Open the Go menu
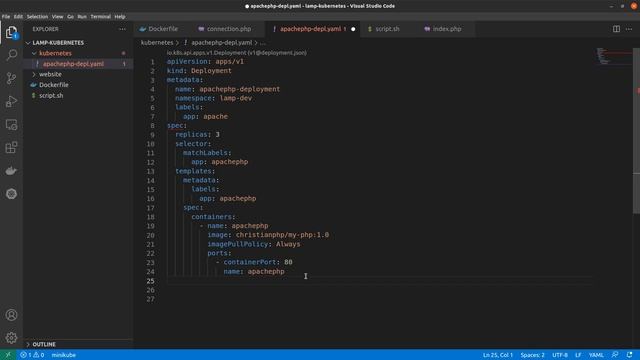The height and width of the screenshot is (360, 640). click(x=71, y=17)
